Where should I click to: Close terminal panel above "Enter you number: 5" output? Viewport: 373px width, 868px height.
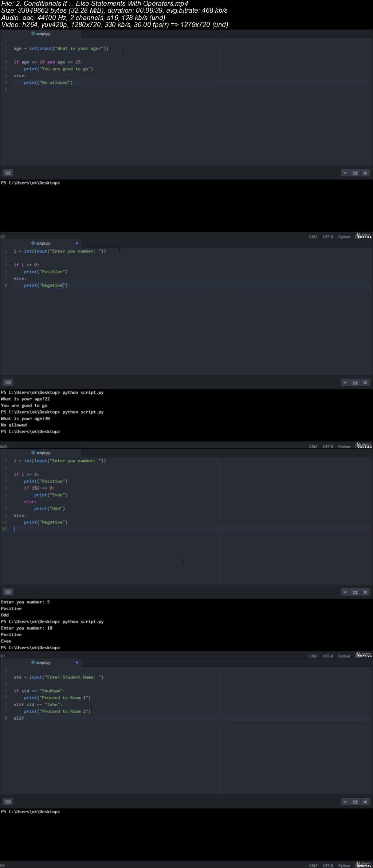[365, 592]
